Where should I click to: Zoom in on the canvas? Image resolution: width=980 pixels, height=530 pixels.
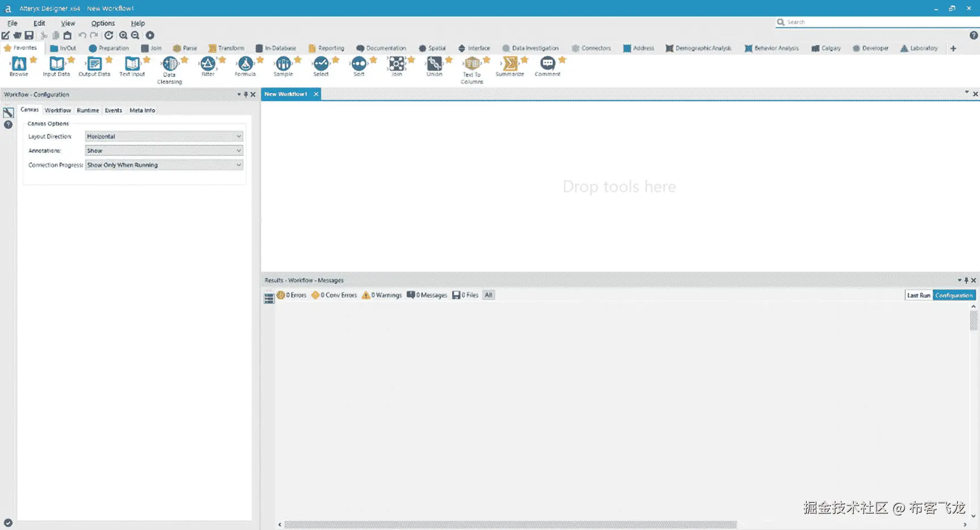coord(123,35)
